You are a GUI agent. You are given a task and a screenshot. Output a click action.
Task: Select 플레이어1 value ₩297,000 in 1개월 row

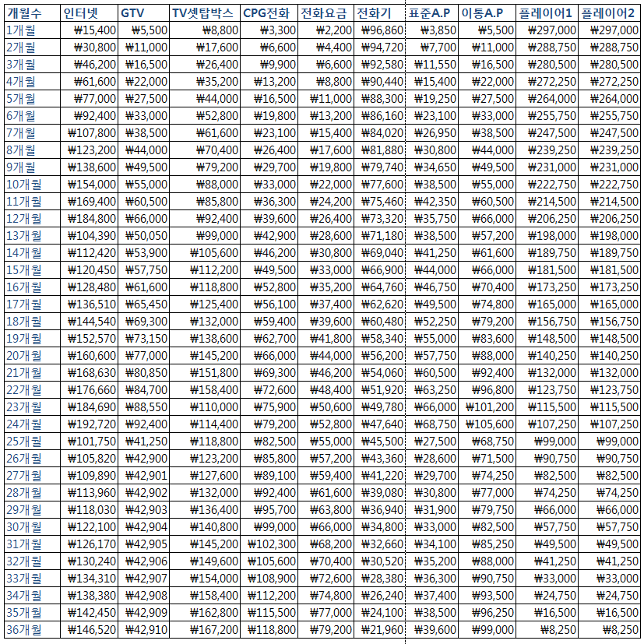coord(547,30)
